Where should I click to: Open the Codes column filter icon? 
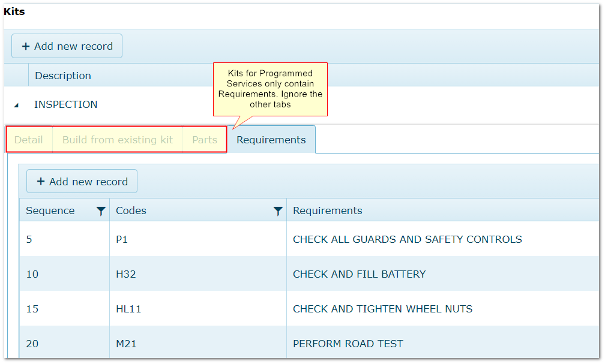point(278,210)
